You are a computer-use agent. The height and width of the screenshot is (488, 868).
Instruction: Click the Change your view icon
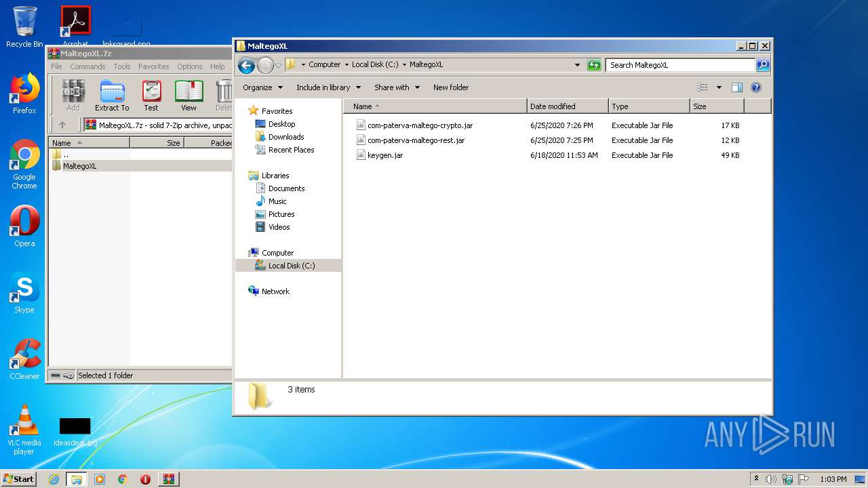coord(703,87)
